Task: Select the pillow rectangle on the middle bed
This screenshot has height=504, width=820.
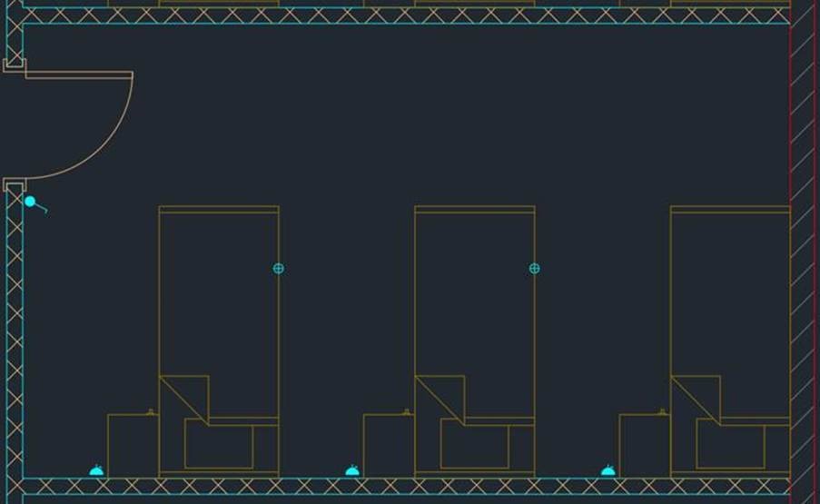Action: [475, 443]
